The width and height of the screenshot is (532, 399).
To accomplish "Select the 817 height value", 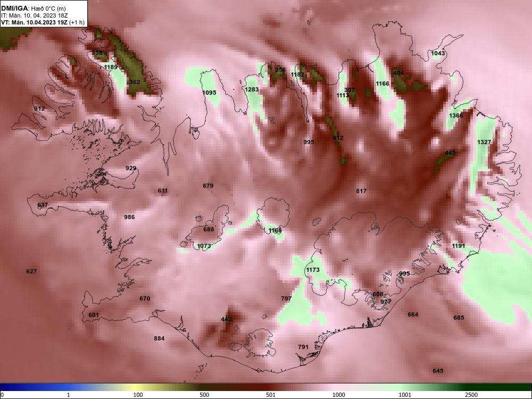I will pos(361,191).
